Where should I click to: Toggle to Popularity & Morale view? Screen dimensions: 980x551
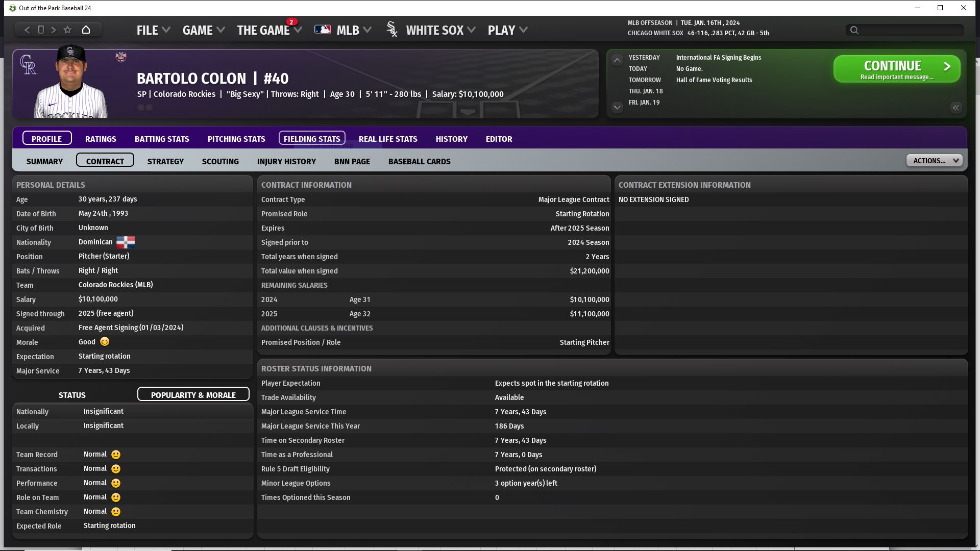[193, 394]
